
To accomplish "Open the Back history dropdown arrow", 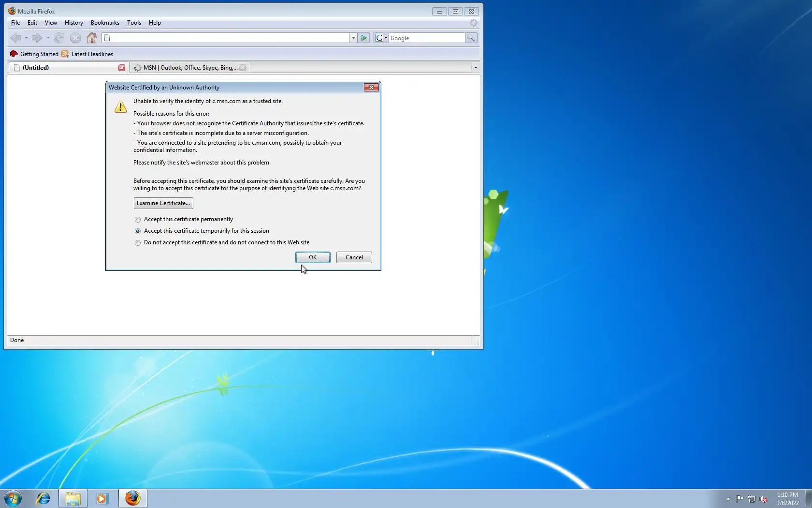I will click(x=26, y=38).
